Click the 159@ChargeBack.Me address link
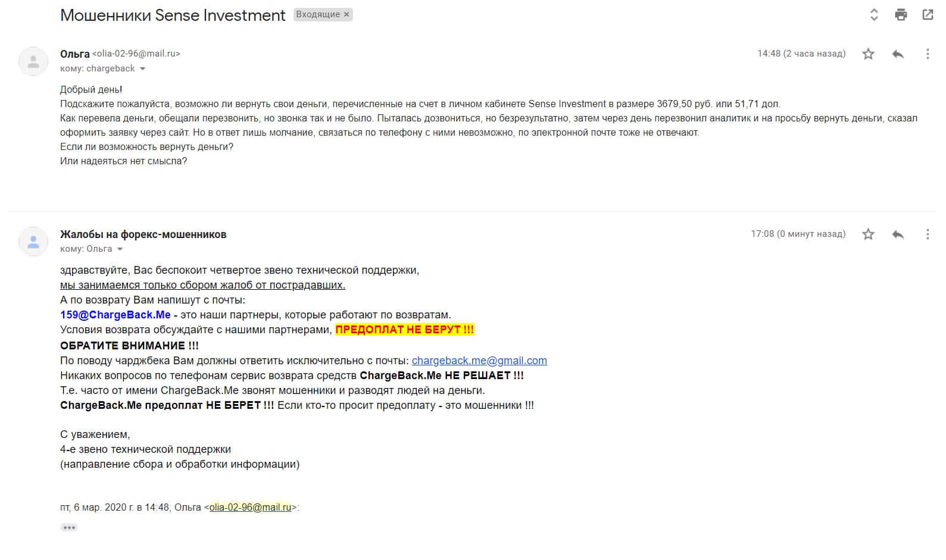This screenshot has width=946, height=560. point(115,315)
